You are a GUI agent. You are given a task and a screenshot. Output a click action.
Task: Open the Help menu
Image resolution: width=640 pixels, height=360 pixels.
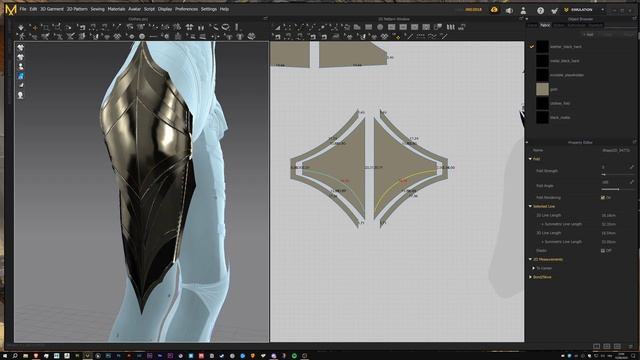(224, 9)
